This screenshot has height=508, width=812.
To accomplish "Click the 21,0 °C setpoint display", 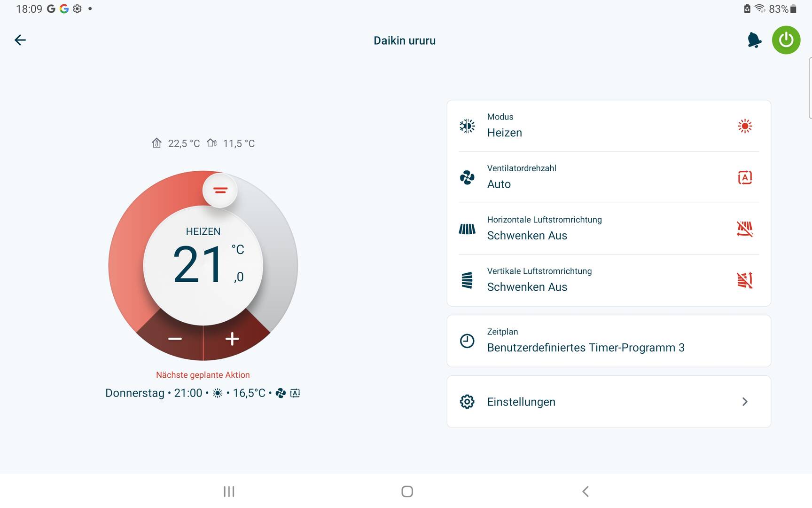I will pos(208,264).
